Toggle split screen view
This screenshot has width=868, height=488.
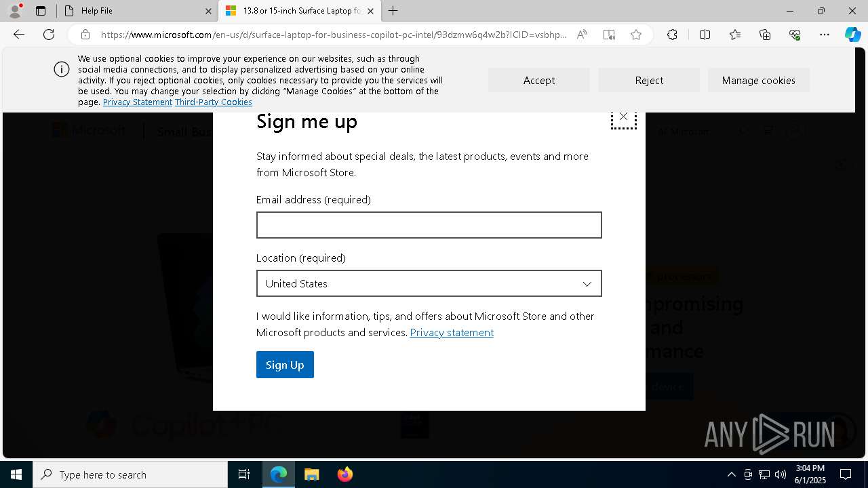pyautogui.click(x=705, y=35)
